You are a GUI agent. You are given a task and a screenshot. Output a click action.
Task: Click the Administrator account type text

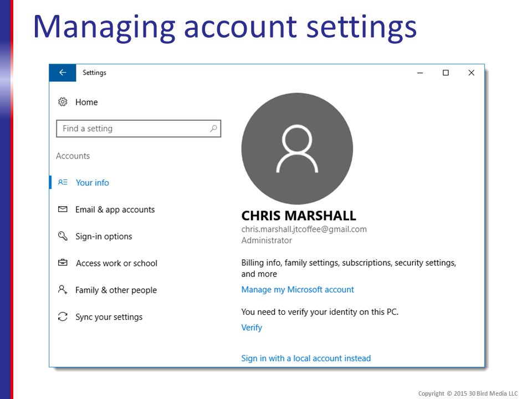point(267,240)
